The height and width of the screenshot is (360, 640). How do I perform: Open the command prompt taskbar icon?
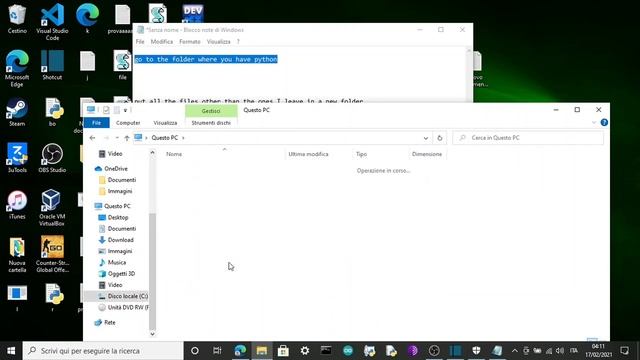coord(326,351)
